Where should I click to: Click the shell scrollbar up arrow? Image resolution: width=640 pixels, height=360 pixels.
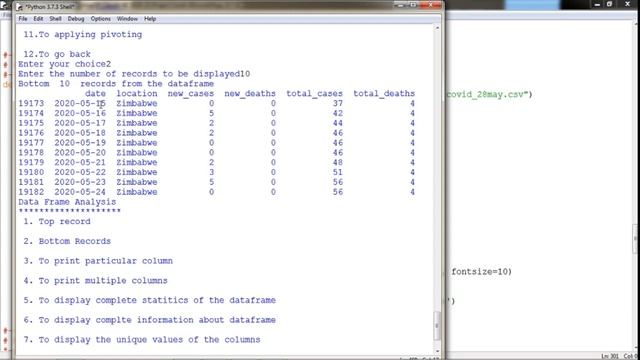click(x=437, y=28)
